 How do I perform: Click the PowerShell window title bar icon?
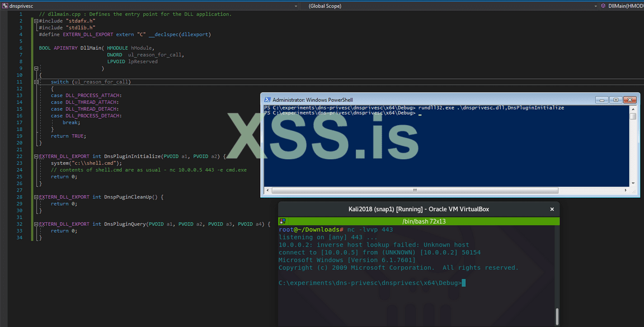pos(267,99)
